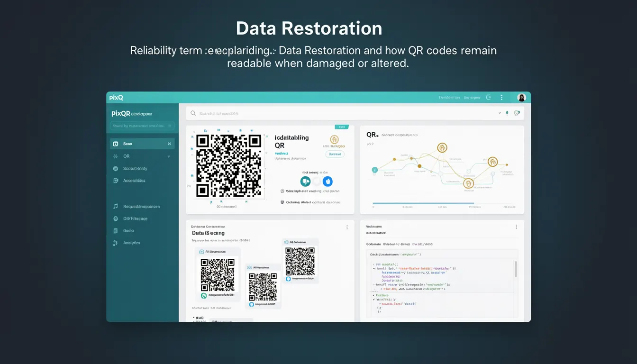
Task: Click the topmost gold node in graph
Action: [x=442, y=148]
